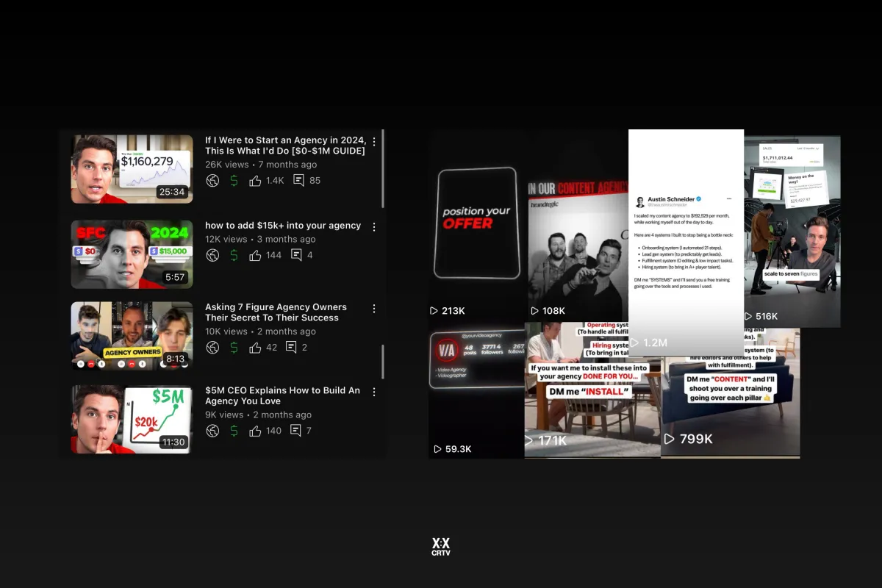This screenshot has height=588, width=882.
Task: Click the thumbs-up icon beside the 1.4K count
Action: tap(255, 181)
